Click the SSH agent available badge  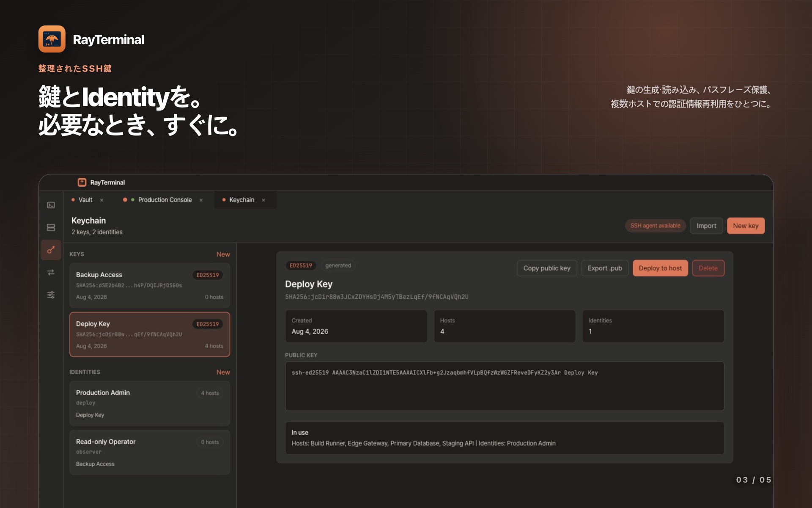[x=655, y=226]
